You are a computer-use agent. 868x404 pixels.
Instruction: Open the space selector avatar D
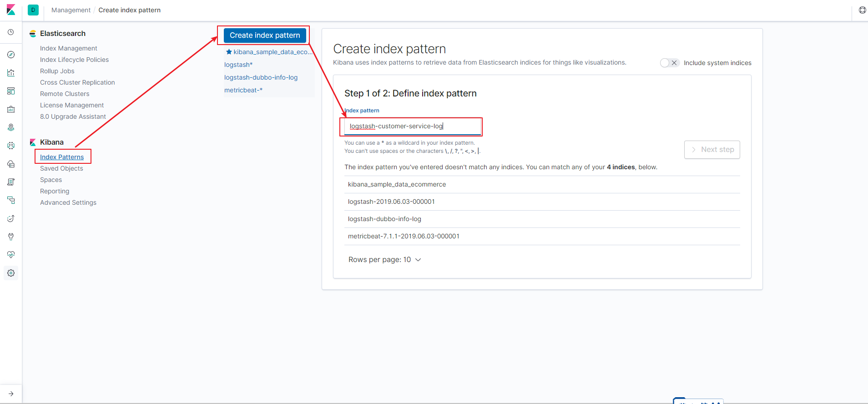pyautogui.click(x=33, y=10)
